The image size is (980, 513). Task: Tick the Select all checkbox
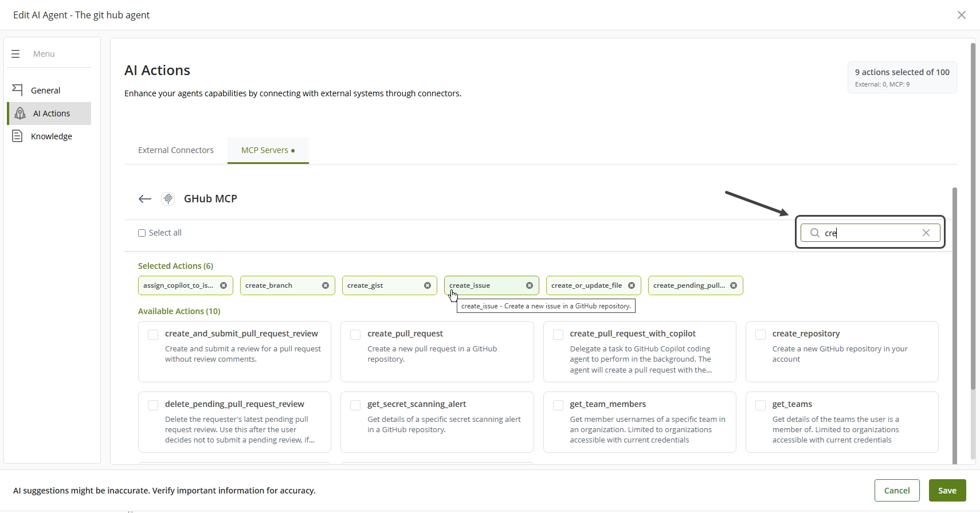tap(142, 233)
